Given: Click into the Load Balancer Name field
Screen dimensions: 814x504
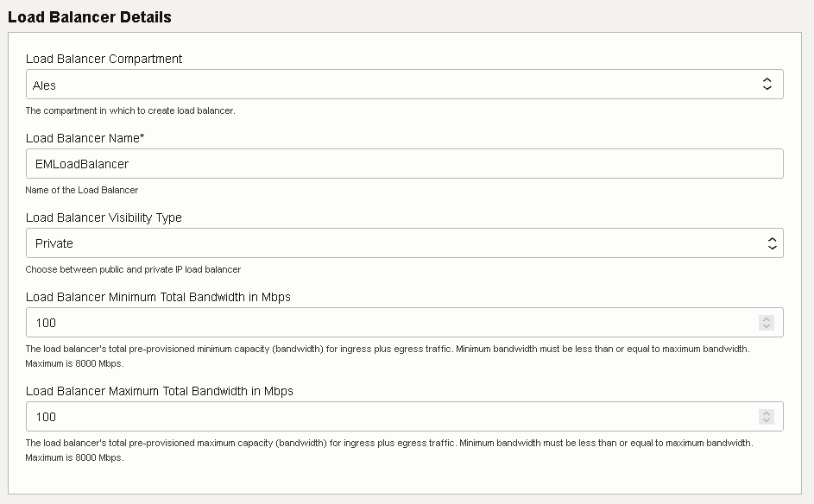Looking at the screenshot, I should click(x=404, y=164).
